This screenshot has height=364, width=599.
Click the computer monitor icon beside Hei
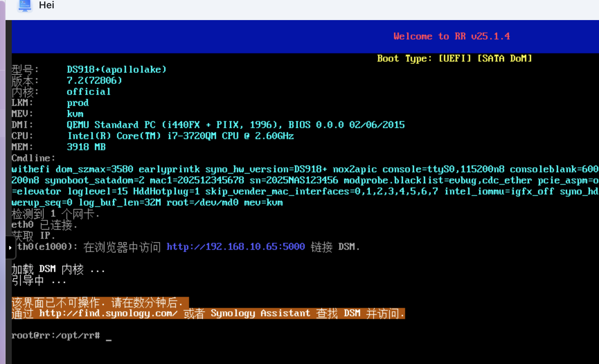pos(25,5)
